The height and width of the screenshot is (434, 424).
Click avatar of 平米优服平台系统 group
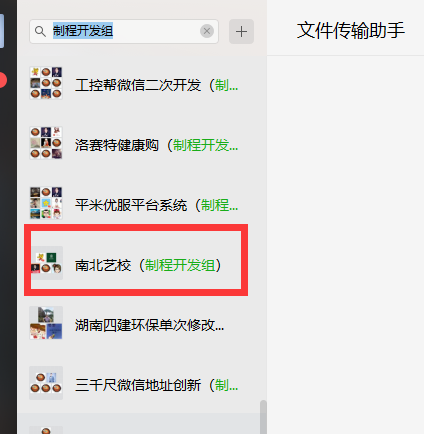coord(46,203)
